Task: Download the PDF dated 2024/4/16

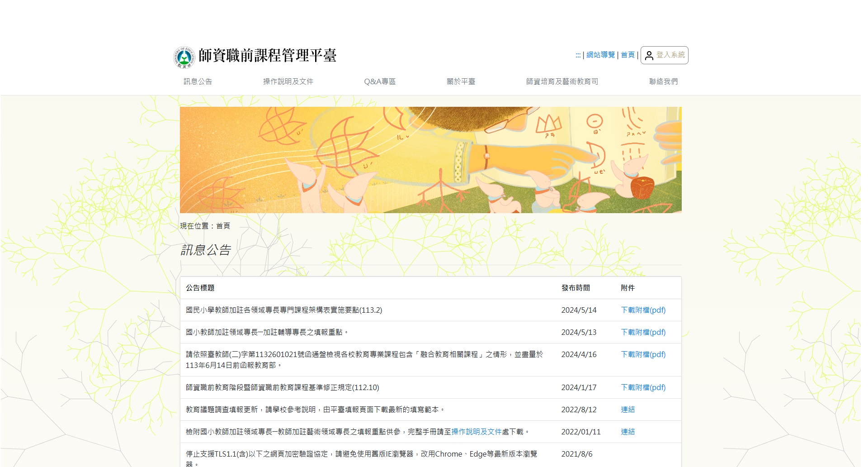Action: click(643, 355)
